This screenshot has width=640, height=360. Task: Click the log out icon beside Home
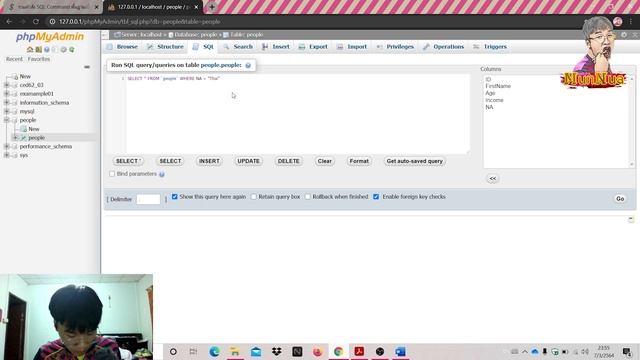pyautogui.click(x=38, y=49)
